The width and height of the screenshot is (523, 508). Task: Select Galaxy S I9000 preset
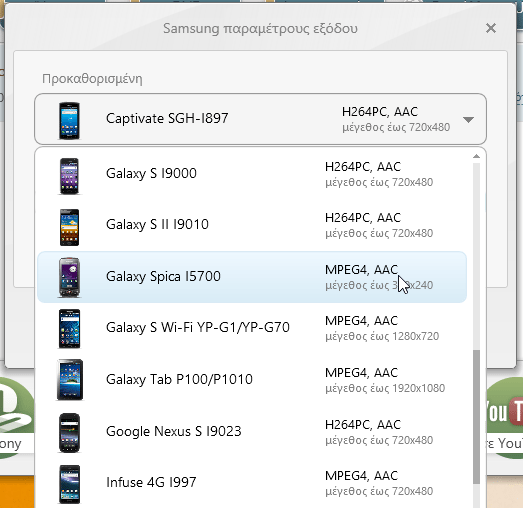click(252, 174)
